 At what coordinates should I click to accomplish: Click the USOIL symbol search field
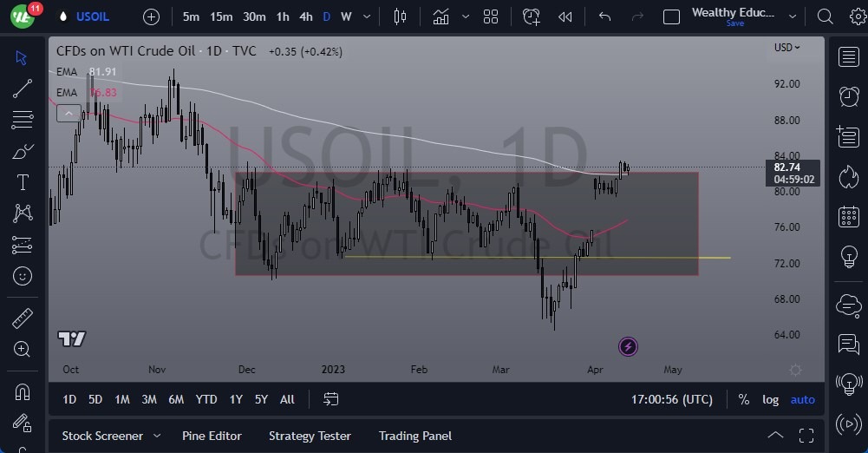pos(92,16)
